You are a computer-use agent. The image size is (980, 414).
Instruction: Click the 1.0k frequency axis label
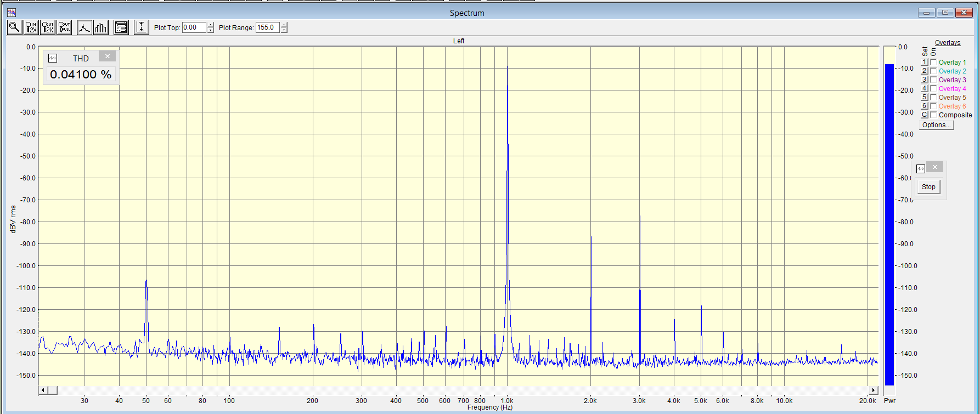[x=507, y=401]
